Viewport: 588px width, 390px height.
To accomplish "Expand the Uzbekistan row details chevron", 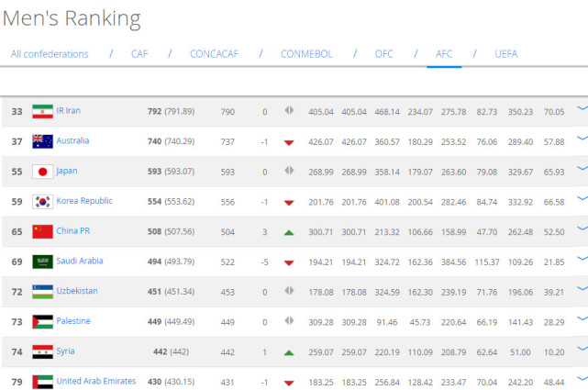I will [582, 288].
